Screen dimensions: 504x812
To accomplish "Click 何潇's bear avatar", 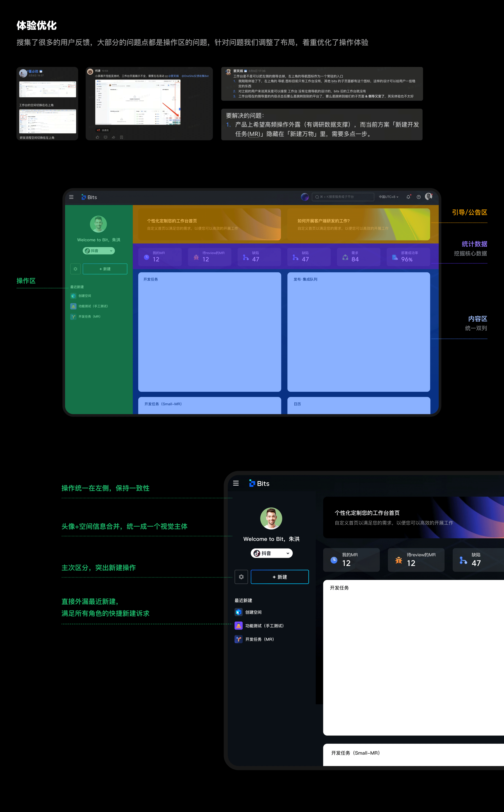I will 90,71.
